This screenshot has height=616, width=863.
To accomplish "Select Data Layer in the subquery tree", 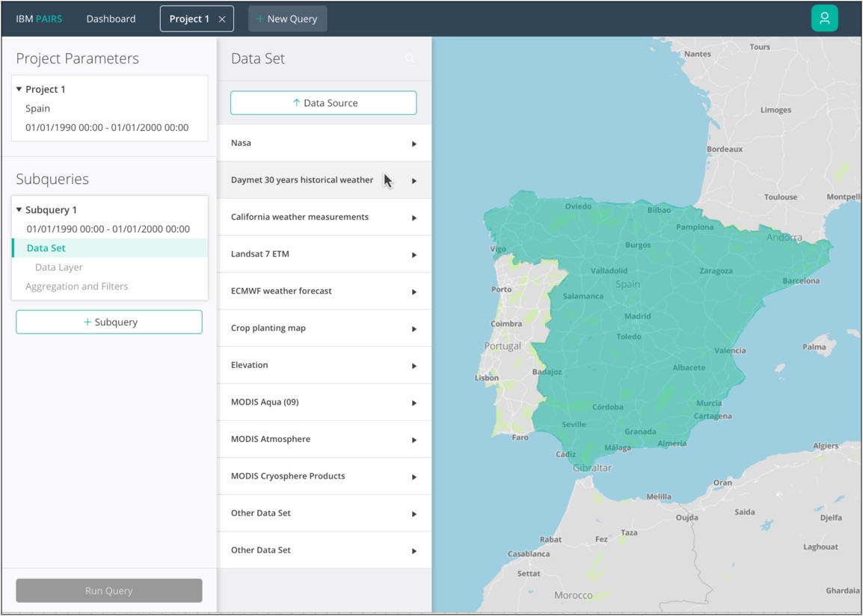I will tap(58, 267).
